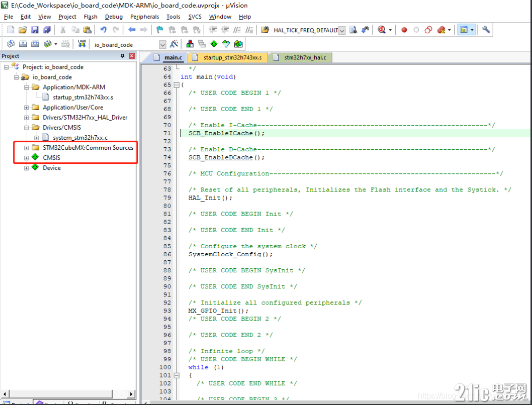Viewport: 532px width, 405px height.
Task: Switch to the stm32h7xx_hal.c tab
Action: pyautogui.click(x=300, y=57)
